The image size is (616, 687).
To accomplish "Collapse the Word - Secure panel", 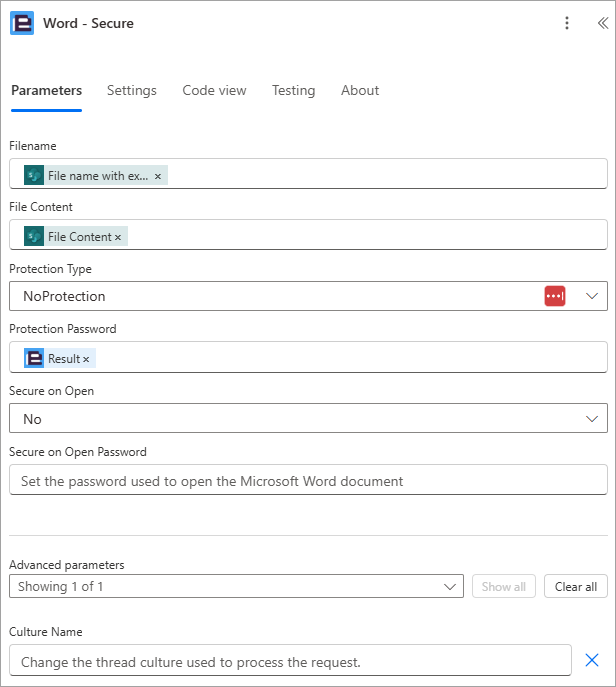I will click(x=603, y=23).
